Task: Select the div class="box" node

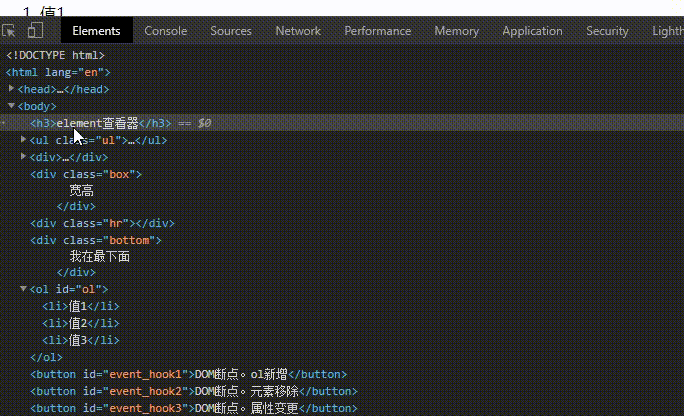Action: point(86,174)
